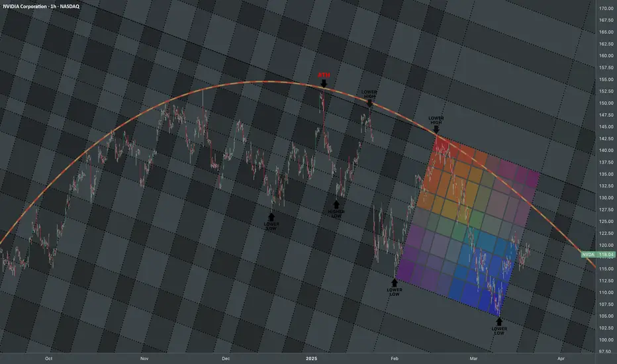This screenshot has width=617, height=364.
Task: Select the HIGHER LOW annotation label
Action: tap(336, 214)
